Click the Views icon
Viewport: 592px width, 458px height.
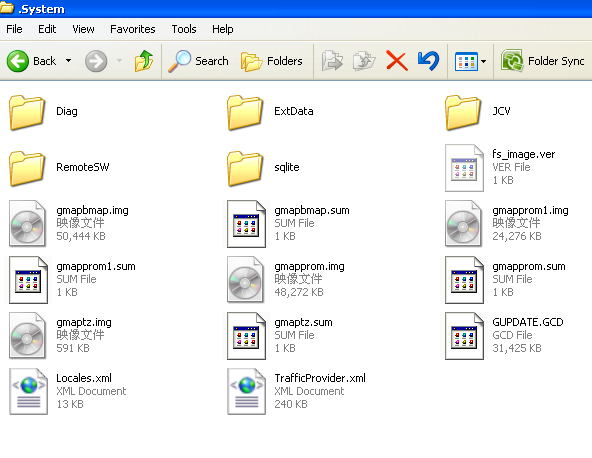click(466, 61)
